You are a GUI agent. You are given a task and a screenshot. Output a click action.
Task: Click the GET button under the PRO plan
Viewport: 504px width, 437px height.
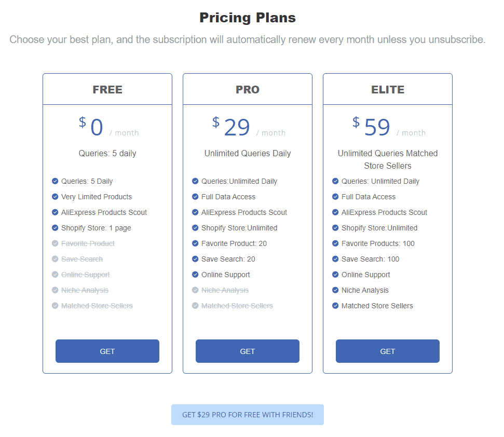tap(247, 351)
